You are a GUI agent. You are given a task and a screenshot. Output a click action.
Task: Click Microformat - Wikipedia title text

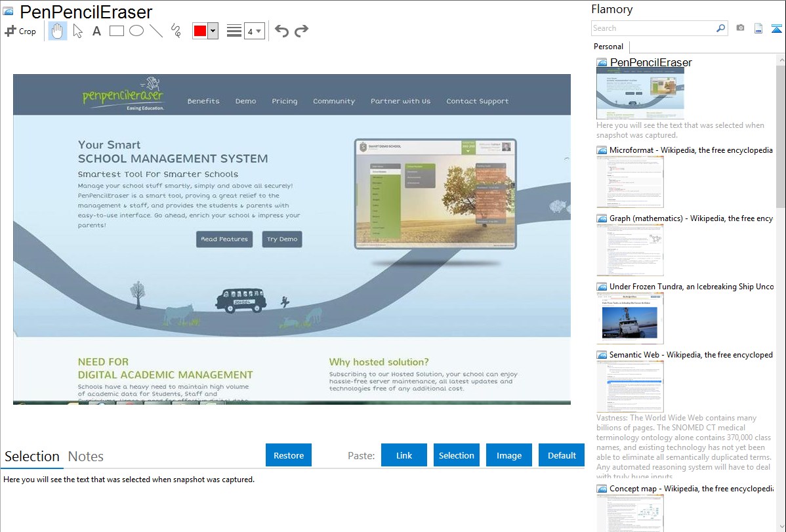click(691, 150)
